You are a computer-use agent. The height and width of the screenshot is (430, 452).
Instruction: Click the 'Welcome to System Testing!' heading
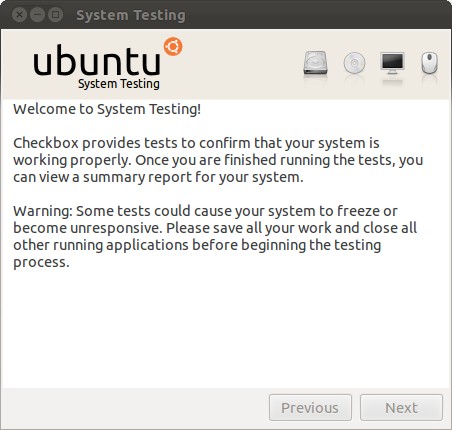pyautogui.click(x=107, y=109)
